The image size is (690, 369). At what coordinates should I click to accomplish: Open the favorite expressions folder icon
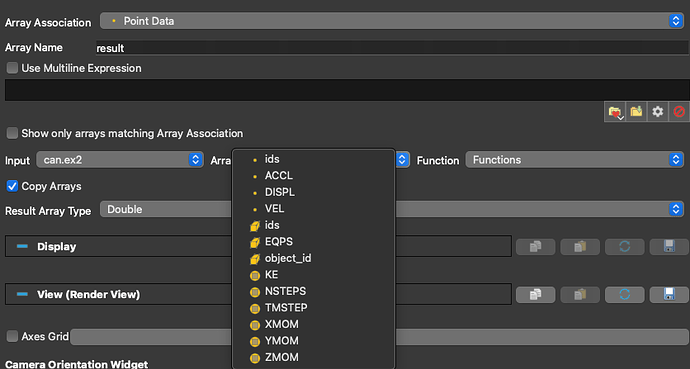coord(615,112)
